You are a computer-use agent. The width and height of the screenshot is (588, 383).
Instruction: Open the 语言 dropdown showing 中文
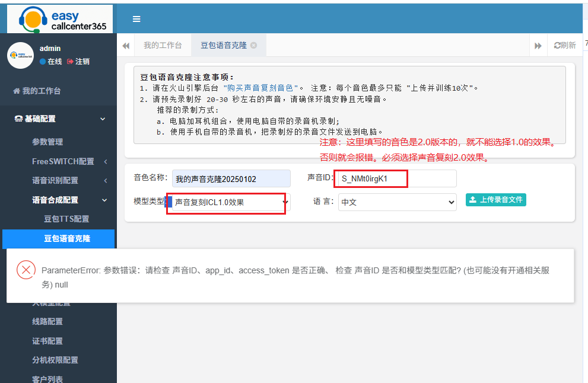398,202
